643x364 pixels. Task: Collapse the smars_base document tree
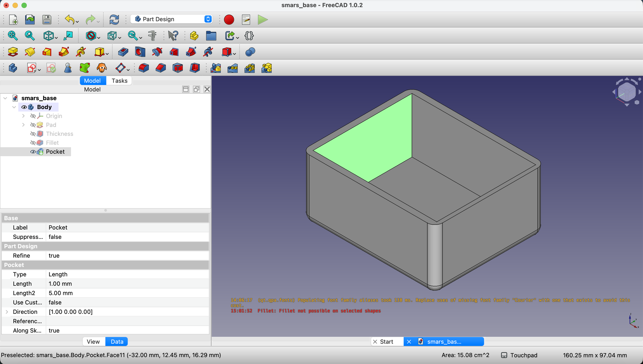coord(5,98)
